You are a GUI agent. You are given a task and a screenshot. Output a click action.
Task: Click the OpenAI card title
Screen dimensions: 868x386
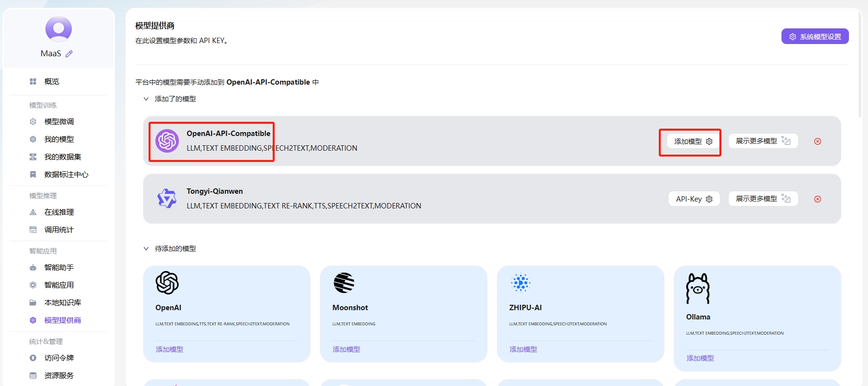[168, 308]
